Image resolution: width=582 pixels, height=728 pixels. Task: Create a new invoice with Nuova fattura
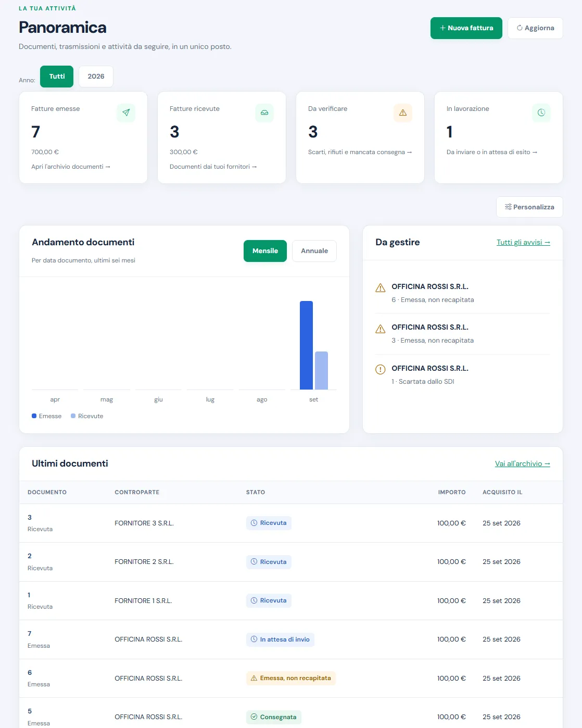(466, 28)
